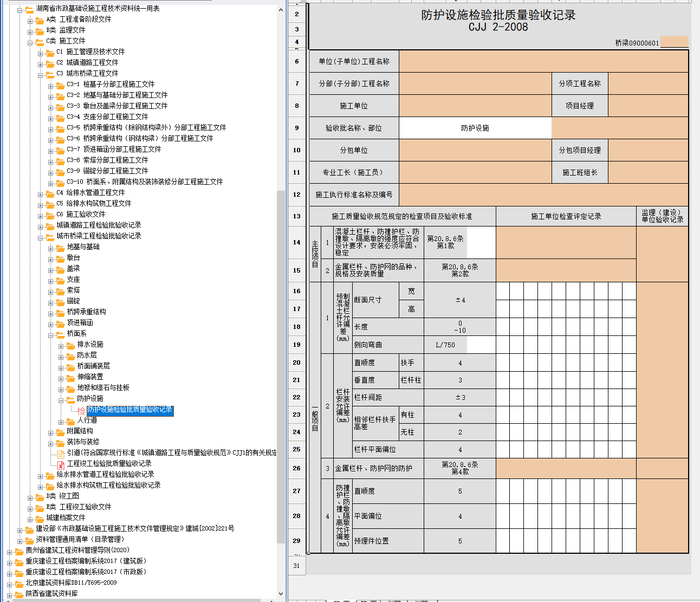Click the 防护设施 cell in row 9
The height and width of the screenshot is (602, 700).
tap(475, 128)
